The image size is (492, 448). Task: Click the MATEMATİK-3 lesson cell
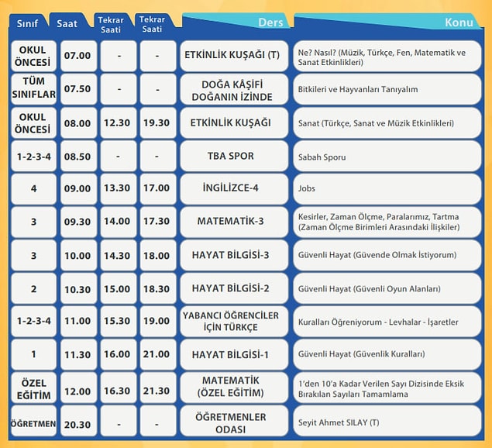pos(234,222)
